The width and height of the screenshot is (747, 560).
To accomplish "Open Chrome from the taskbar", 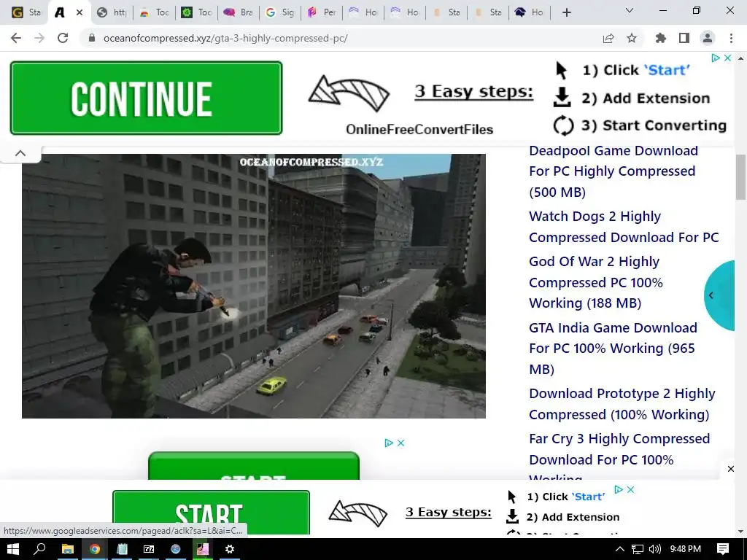I will pos(95,549).
